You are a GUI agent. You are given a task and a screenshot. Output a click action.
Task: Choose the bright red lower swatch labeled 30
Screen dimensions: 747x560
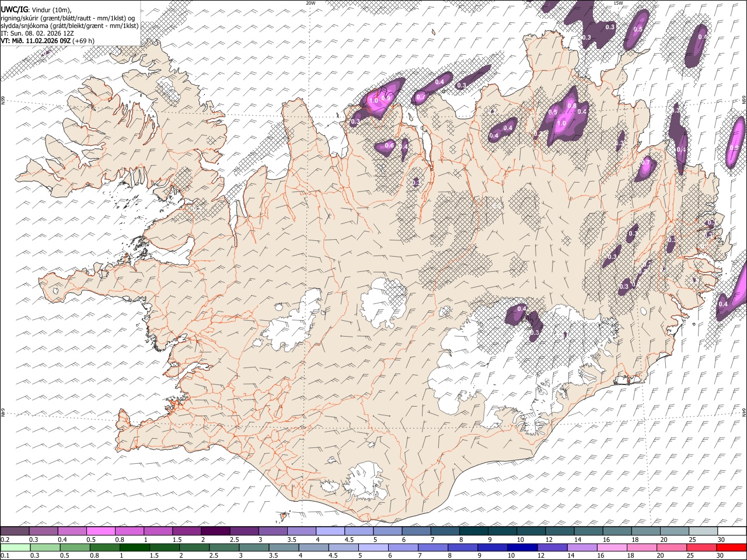coord(731,547)
